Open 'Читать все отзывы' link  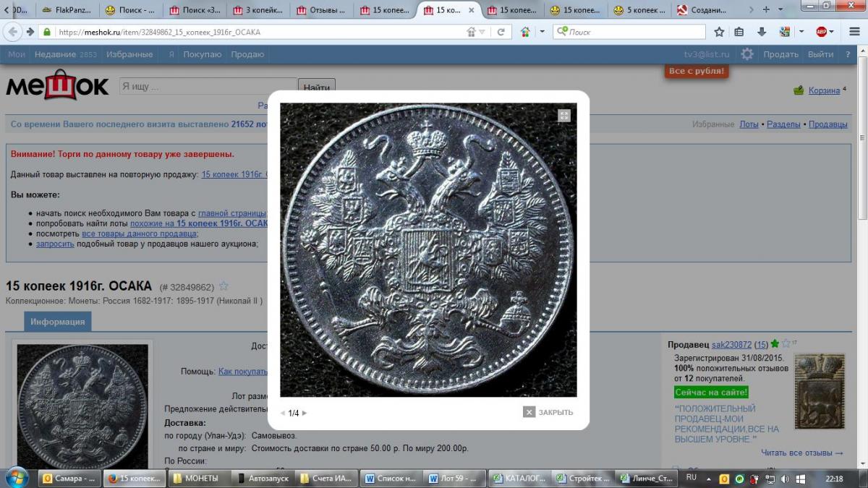[802, 453]
